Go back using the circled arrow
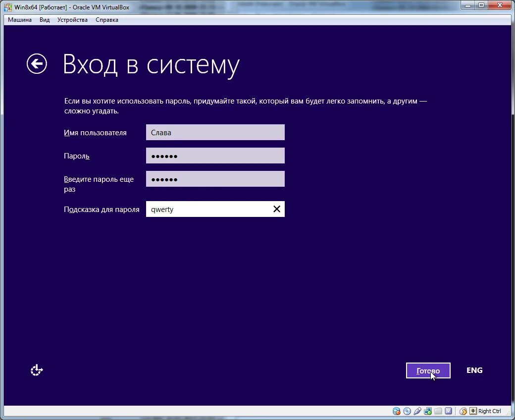This screenshot has height=420, width=515. pyautogui.click(x=37, y=64)
